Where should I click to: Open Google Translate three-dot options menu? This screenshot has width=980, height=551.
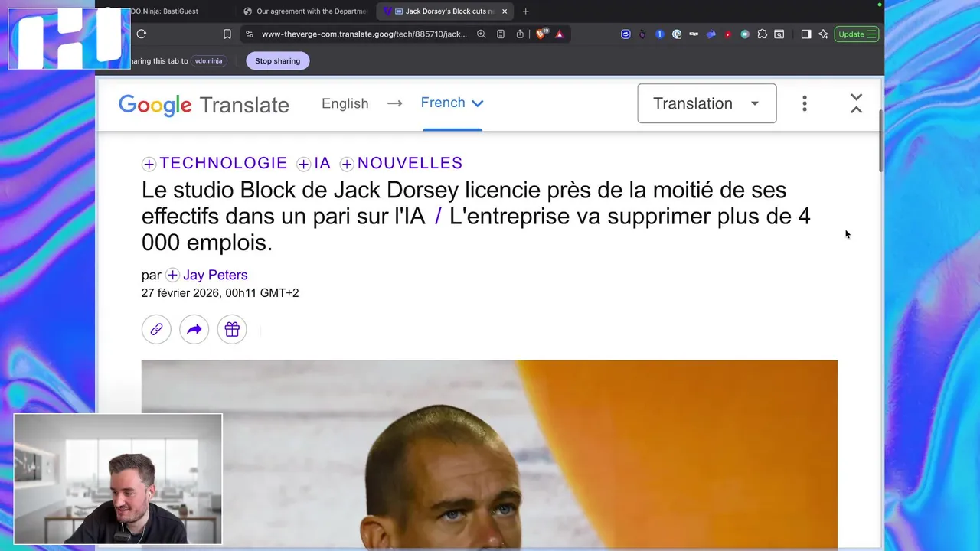[805, 103]
